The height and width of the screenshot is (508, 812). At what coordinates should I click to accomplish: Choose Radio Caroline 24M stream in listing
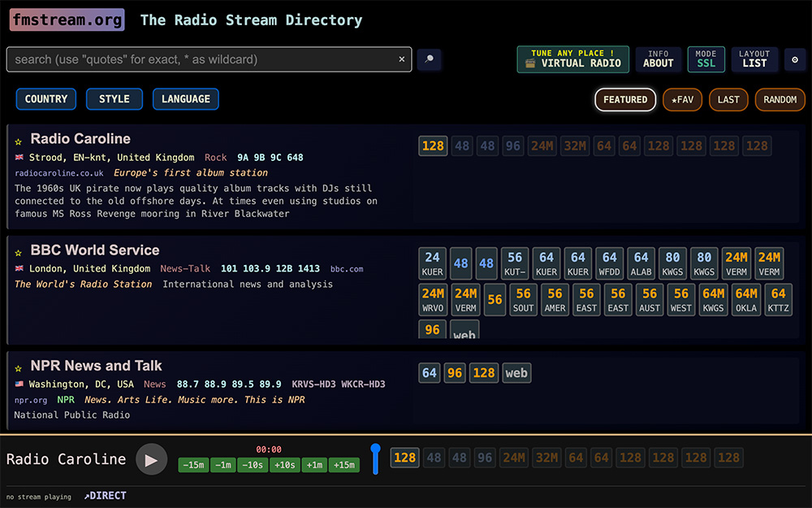coord(542,146)
